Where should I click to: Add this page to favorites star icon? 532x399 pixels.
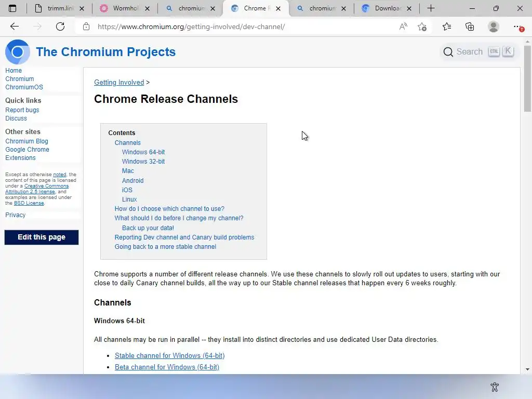point(422,26)
